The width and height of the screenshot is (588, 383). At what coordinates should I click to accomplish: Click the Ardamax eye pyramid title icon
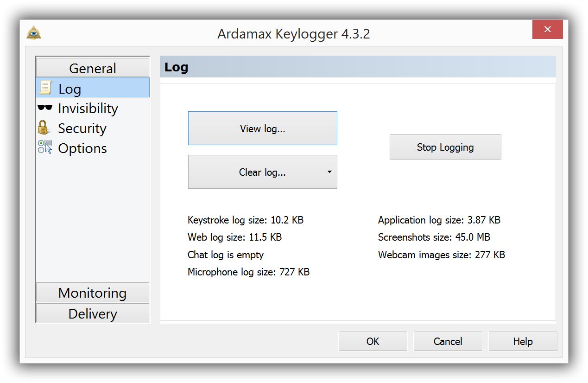[x=34, y=33]
